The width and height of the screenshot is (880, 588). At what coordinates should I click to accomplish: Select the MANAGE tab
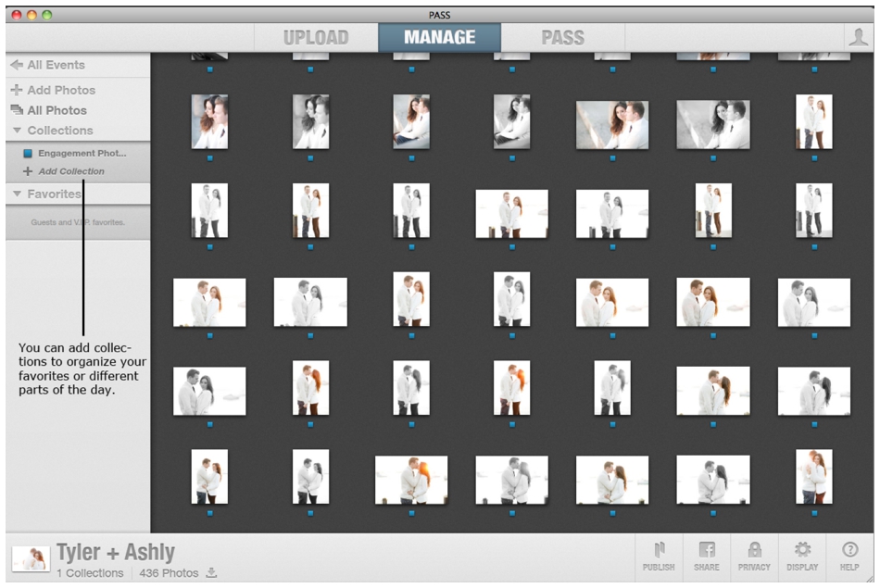tap(439, 38)
